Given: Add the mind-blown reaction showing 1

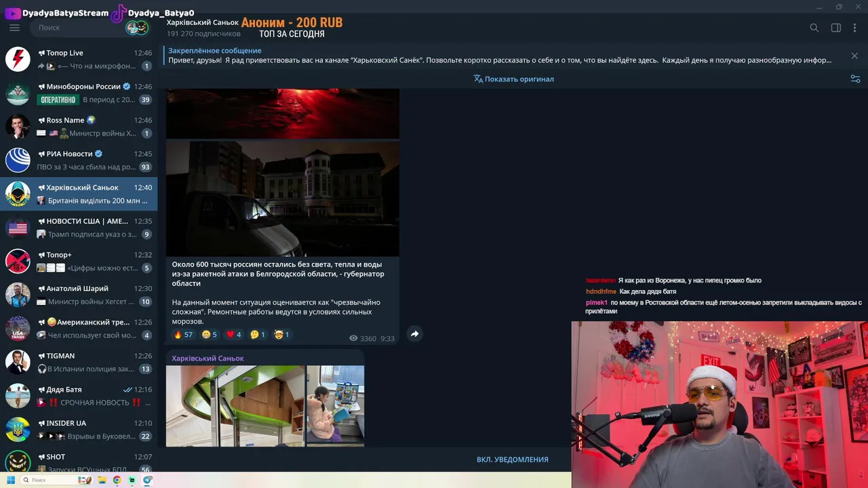Looking at the screenshot, I should click(282, 335).
